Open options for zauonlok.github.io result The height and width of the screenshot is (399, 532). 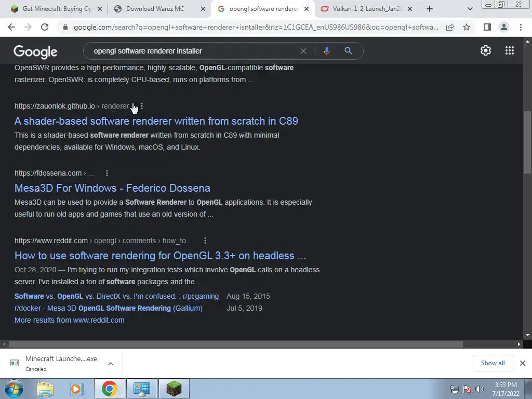click(x=142, y=106)
